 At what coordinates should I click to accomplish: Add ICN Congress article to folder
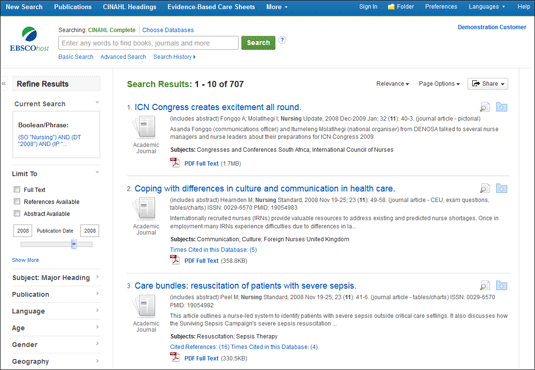click(x=501, y=107)
